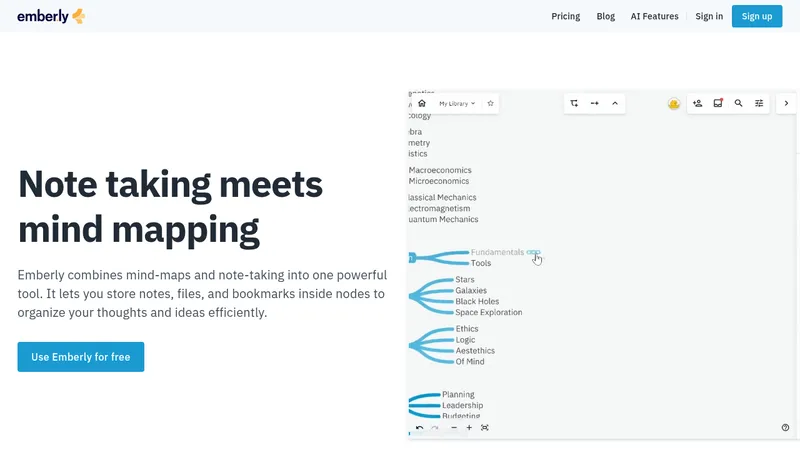Click the zoom in plus icon
This screenshot has height=450, width=800.
469,428
